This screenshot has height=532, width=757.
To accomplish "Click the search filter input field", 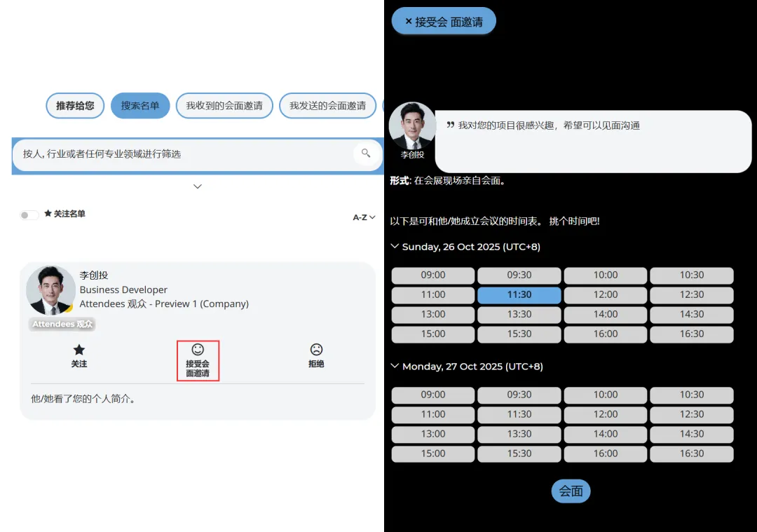I will point(182,154).
